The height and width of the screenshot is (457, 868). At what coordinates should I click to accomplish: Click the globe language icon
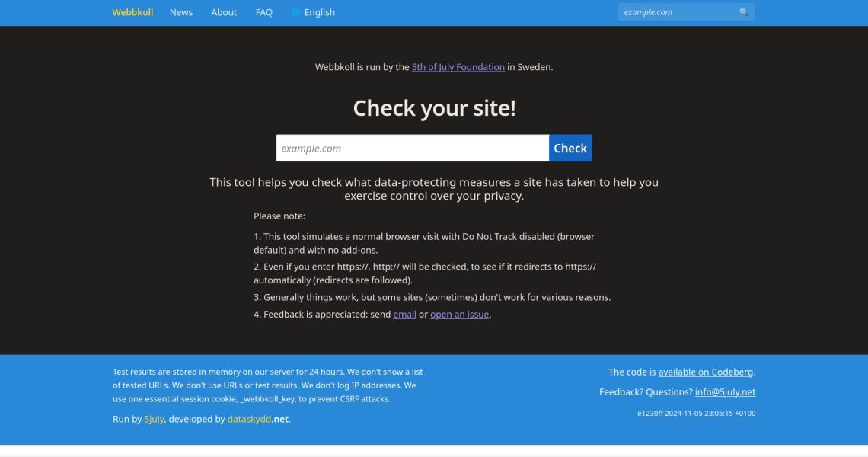(296, 13)
